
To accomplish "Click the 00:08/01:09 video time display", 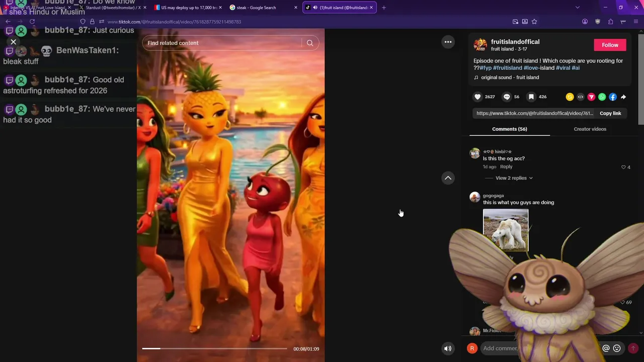I will [x=306, y=349].
